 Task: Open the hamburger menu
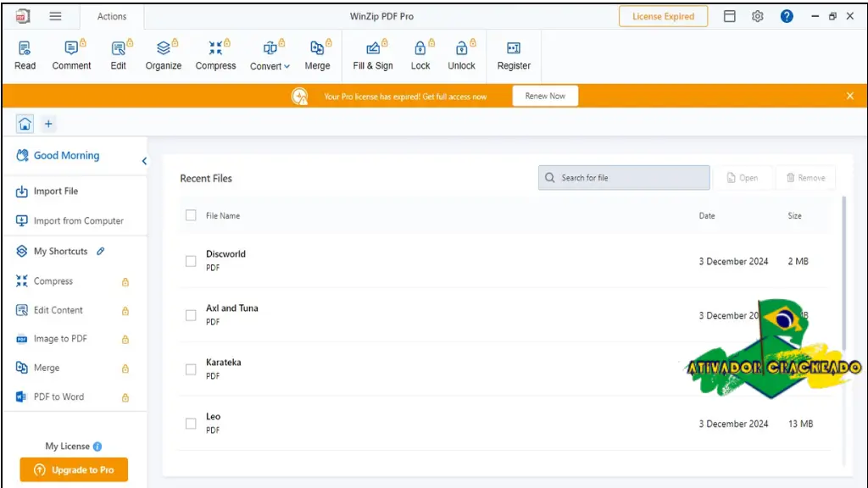(x=55, y=16)
